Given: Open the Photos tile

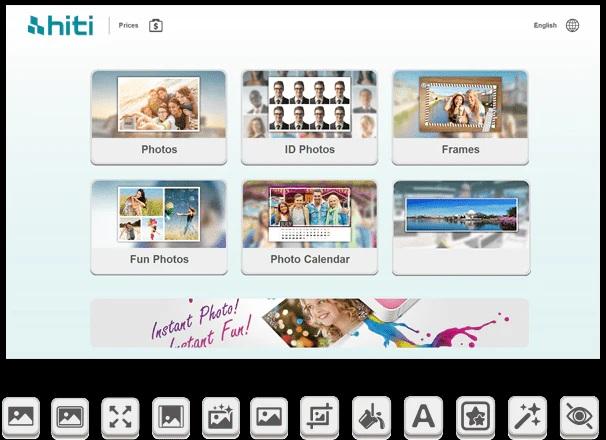Looking at the screenshot, I should point(159,118).
